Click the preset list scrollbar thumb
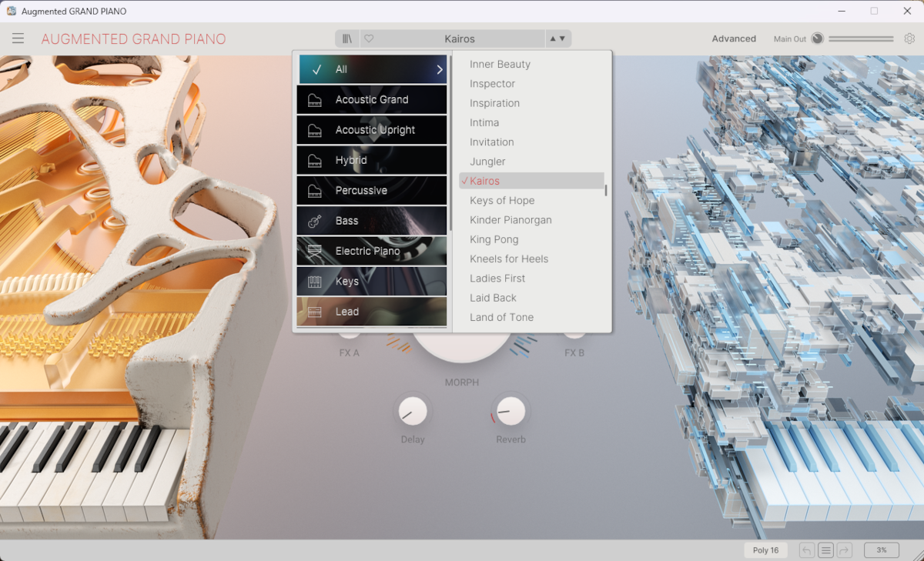 click(x=606, y=190)
